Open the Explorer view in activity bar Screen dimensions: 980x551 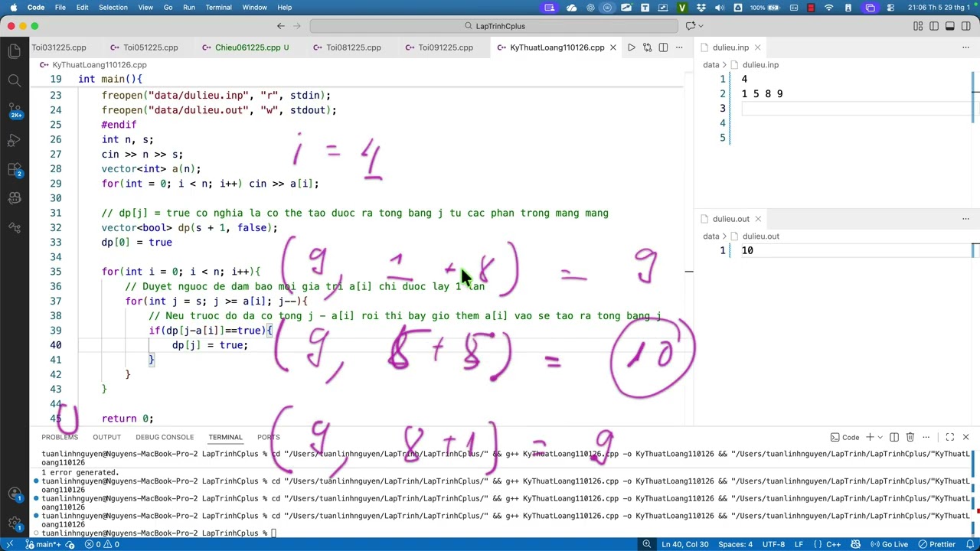click(x=15, y=51)
